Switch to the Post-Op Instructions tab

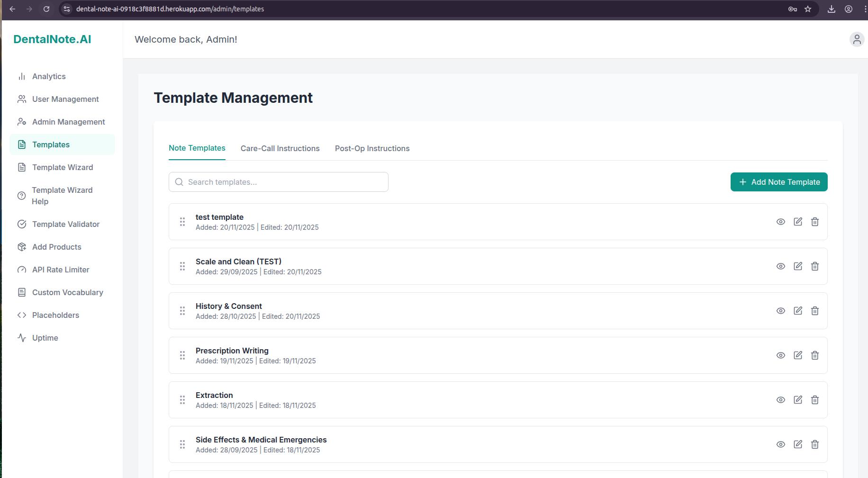(x=372, y=148)
